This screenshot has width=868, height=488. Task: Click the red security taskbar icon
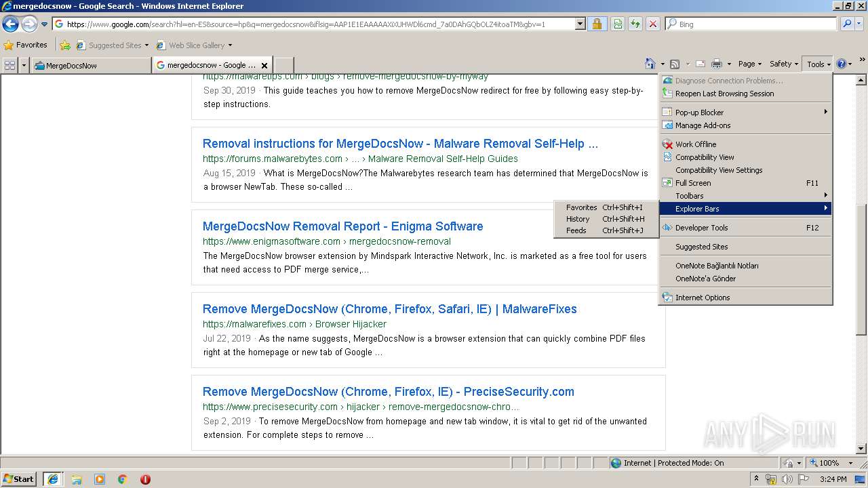coord(145,479)
